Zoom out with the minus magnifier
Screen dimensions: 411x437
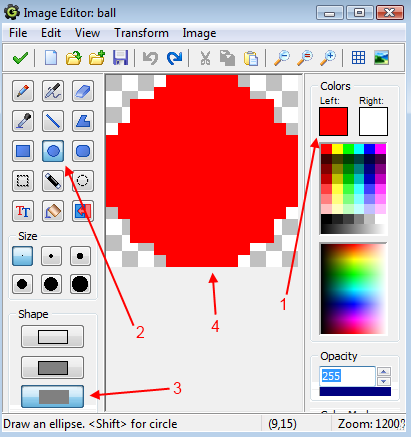[282, 58]
